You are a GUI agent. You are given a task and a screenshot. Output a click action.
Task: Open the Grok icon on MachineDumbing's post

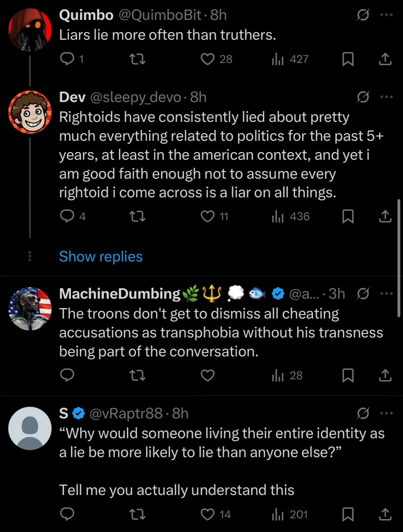[363, 294]
